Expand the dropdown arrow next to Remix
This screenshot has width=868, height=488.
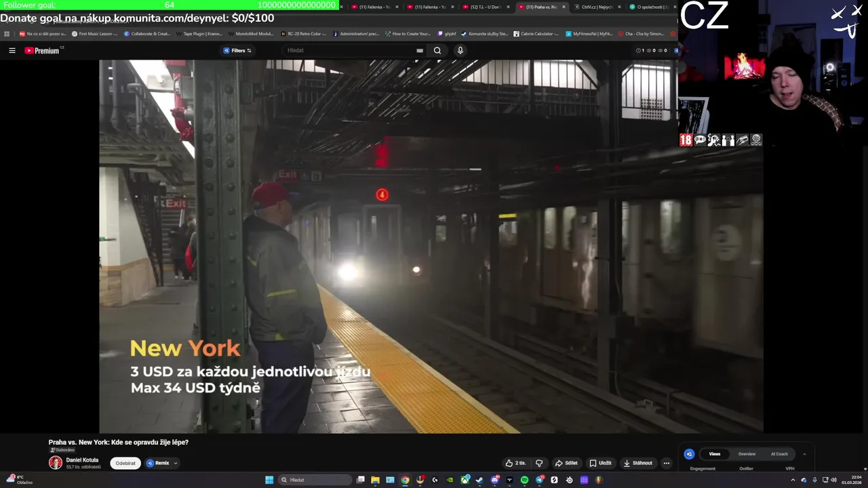(x=176, y=464)
